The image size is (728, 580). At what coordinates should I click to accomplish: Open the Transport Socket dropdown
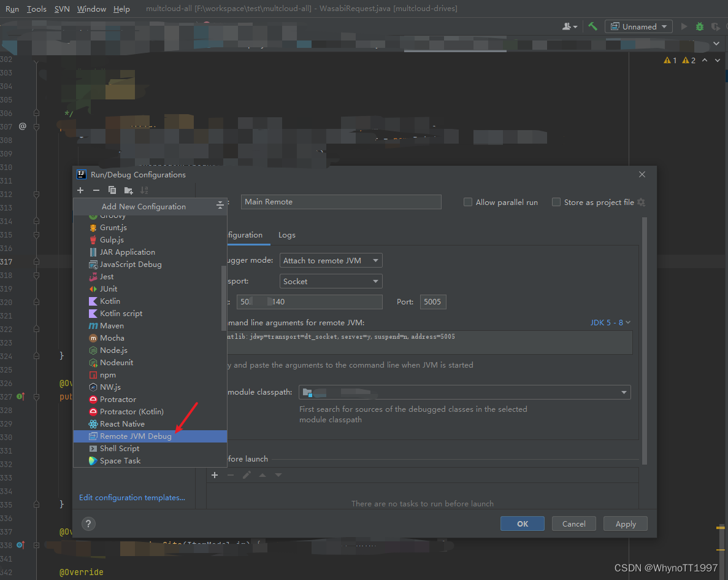(331, 281)
